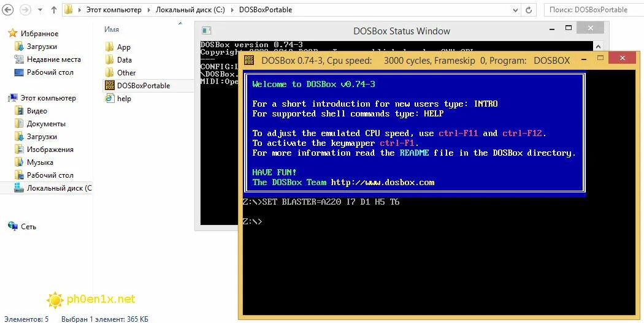Select the 'App' folder icon
The height and width of the screenshot is (323, 644).
point(109,47)
